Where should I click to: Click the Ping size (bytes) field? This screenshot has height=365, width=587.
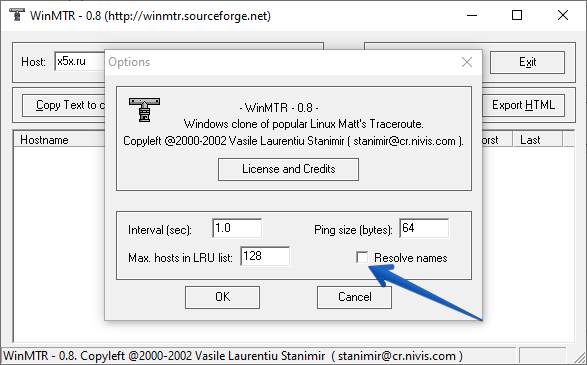pos(424,228)
